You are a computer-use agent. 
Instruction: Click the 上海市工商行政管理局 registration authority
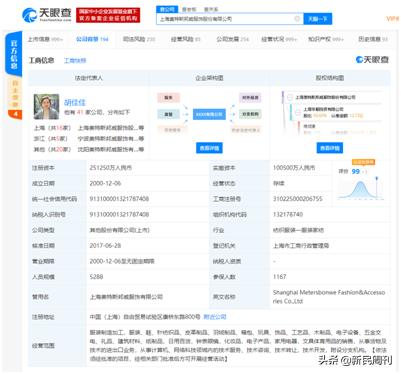301,246
